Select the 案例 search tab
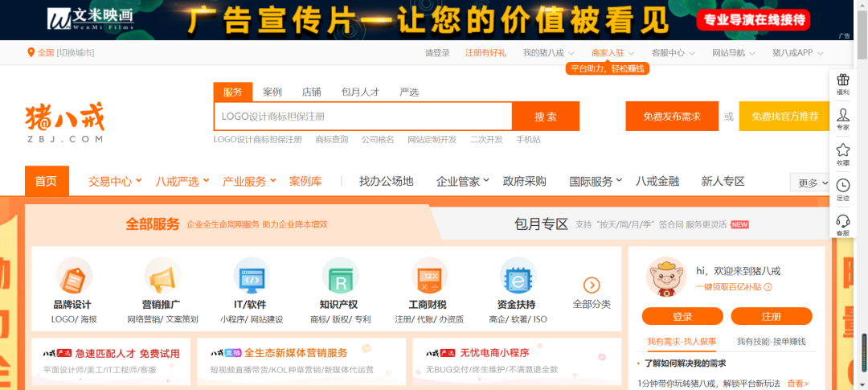 pos(272,92)
